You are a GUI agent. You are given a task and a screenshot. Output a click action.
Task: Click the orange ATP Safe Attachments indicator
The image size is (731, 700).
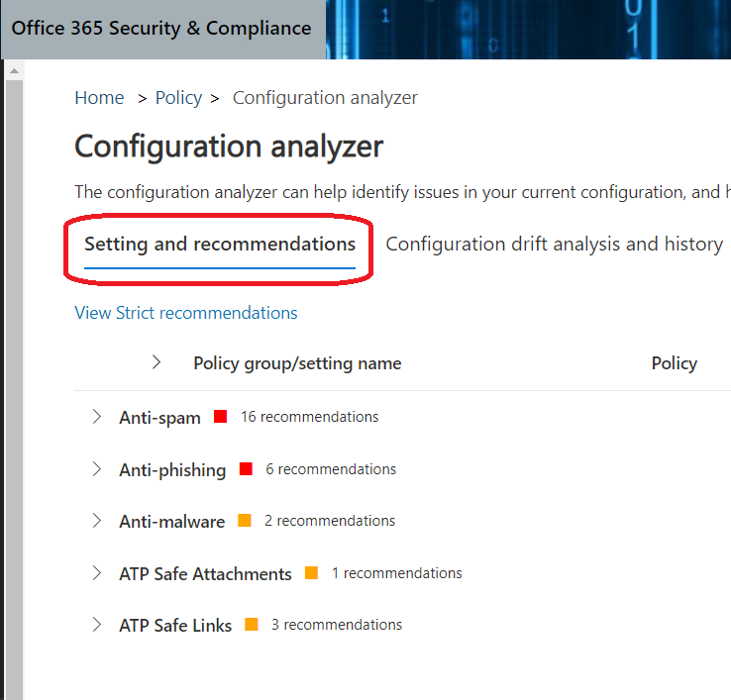[311, 573]
